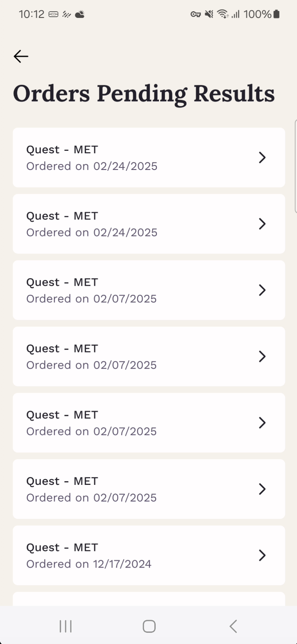297x644 pixels.
Task: Select the third 02/07/2025 order text
Action: [x=91, y=431]
